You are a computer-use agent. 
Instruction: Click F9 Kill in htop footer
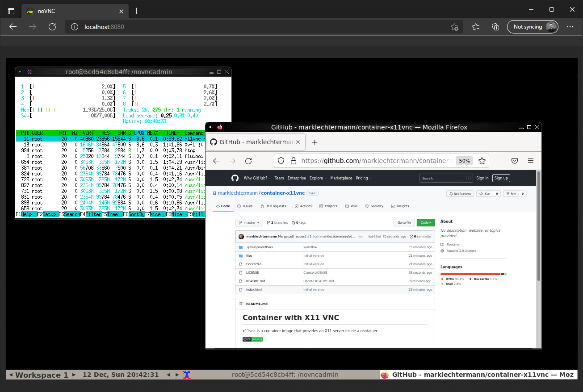click(x=196, y=214)
